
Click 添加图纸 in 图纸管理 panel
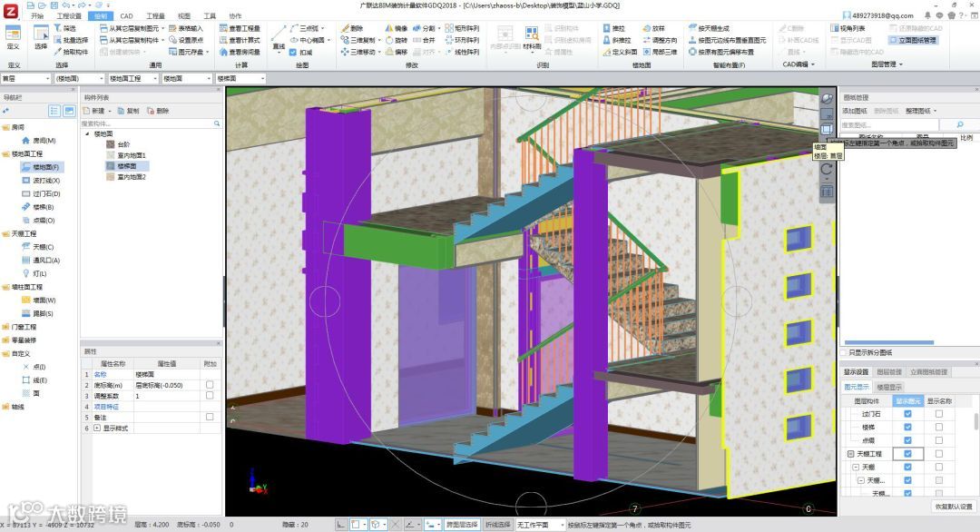click(855, 111)
